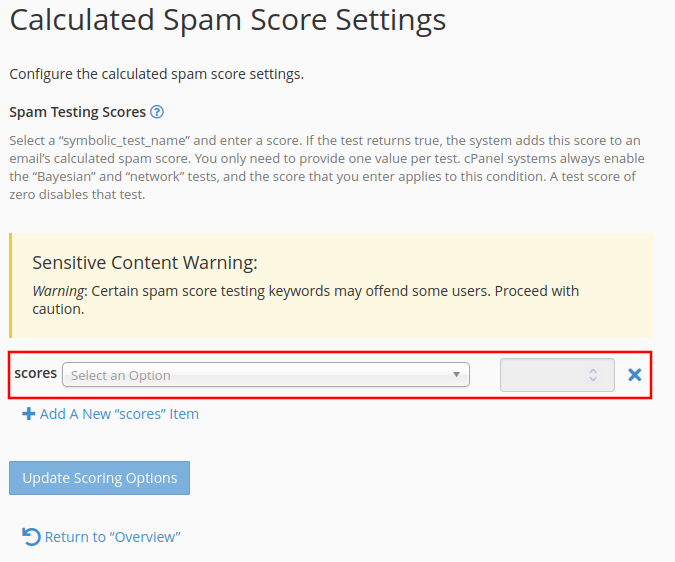Remove the scores row with blue X
Screen dimensions: 675x562
click(x=635, y=375)
